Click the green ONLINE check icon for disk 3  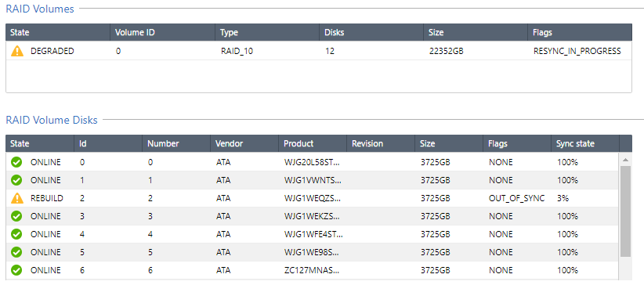click(x=16, y=216)
